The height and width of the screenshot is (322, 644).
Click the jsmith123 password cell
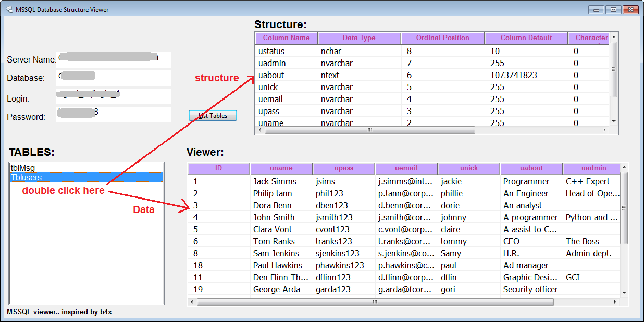(344, 217)
